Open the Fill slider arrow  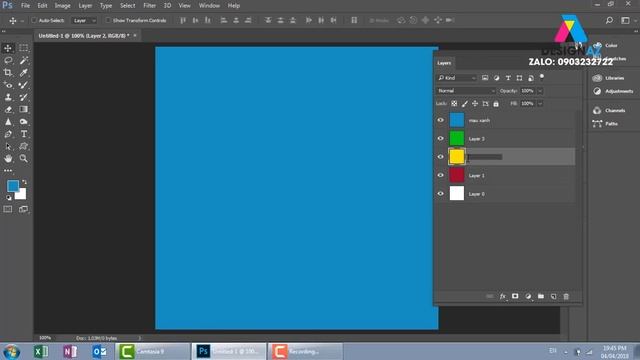pos(540,104)
